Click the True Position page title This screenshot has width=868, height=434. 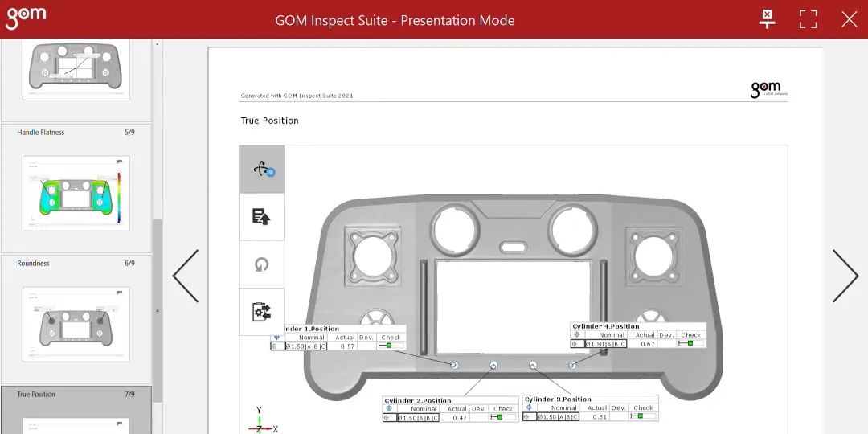point(269,121)
